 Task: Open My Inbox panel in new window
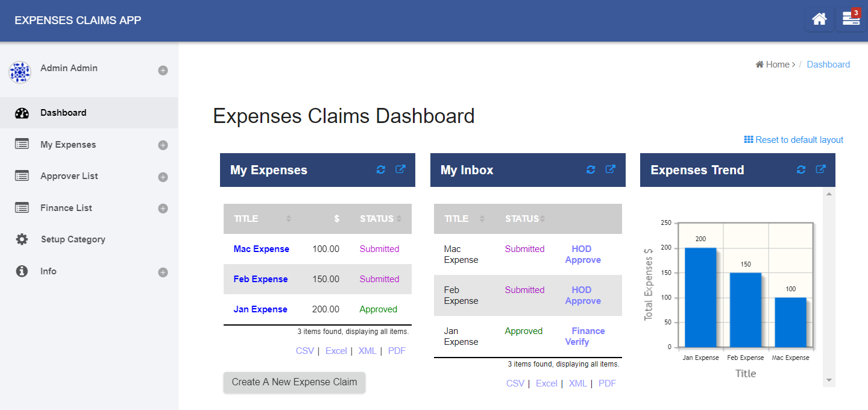(610, 169)
